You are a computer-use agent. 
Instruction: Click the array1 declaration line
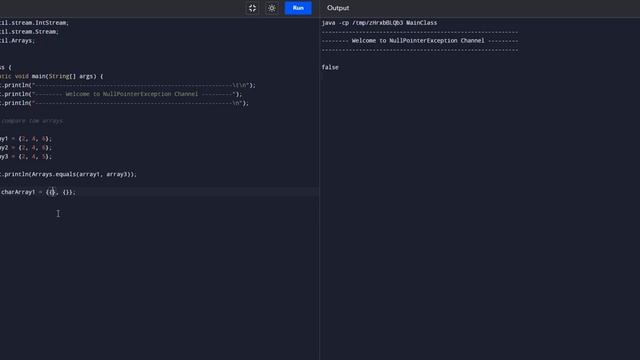pos(26,139)
